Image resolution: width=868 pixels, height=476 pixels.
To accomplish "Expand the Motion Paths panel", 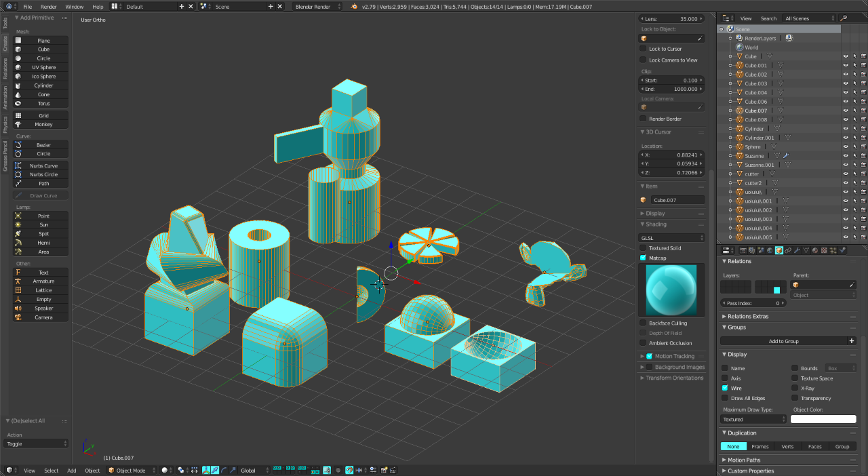I will [743, 460].
